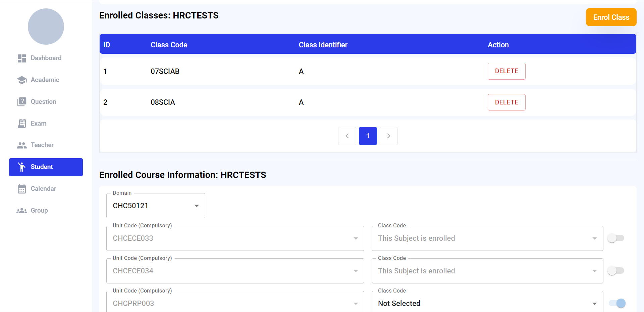Click the Question mark icon in sidebar
The height and width of the screenshot is (312, 644).
click(x=22, y=102)
